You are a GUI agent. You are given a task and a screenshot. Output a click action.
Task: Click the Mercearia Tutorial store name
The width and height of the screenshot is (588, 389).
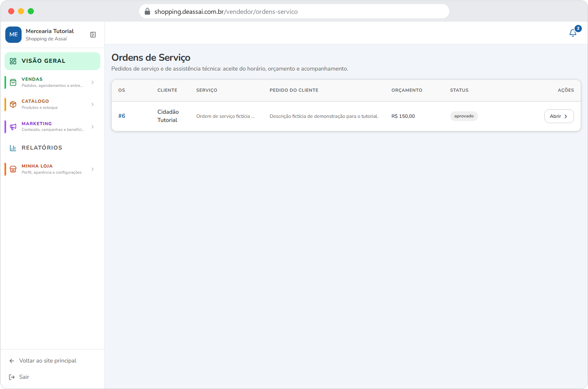(x=50, y=31)
